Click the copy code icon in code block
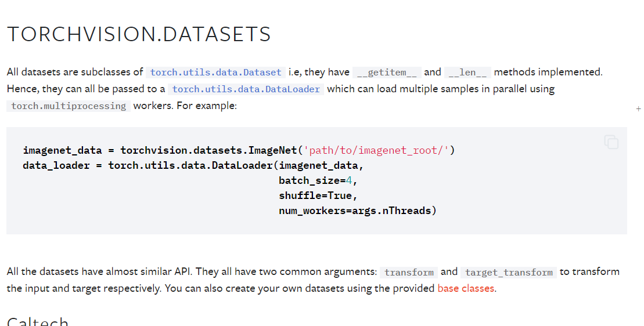Viewport: 644px width, 326px height. point(611,142)
